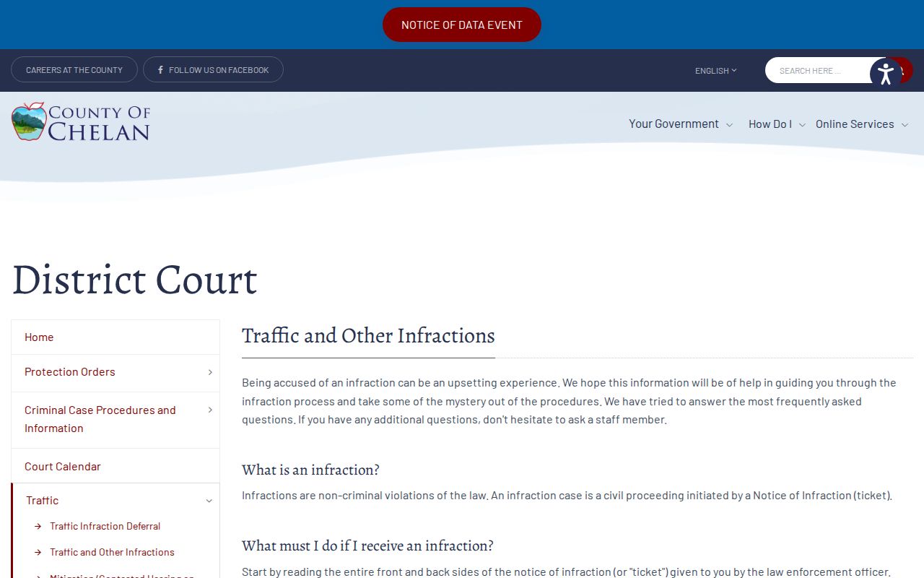
Task: Open the English language dropdown
Action: (715, 71)
